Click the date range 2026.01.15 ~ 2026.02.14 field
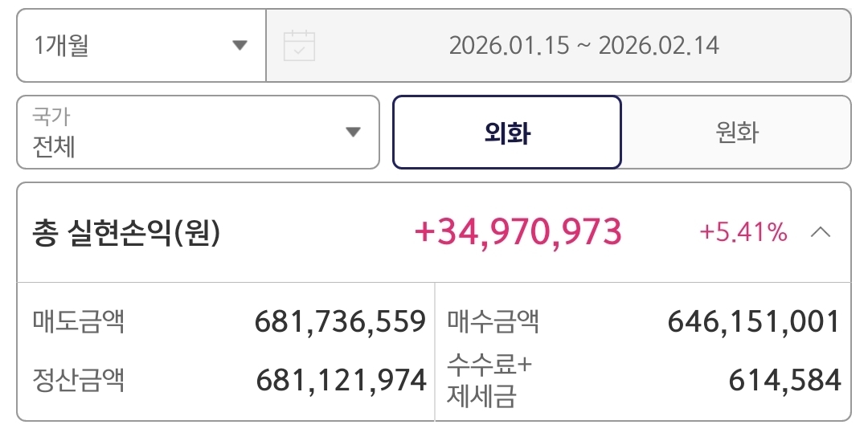Screen dimensions: 868x437 tap(583, 46)
